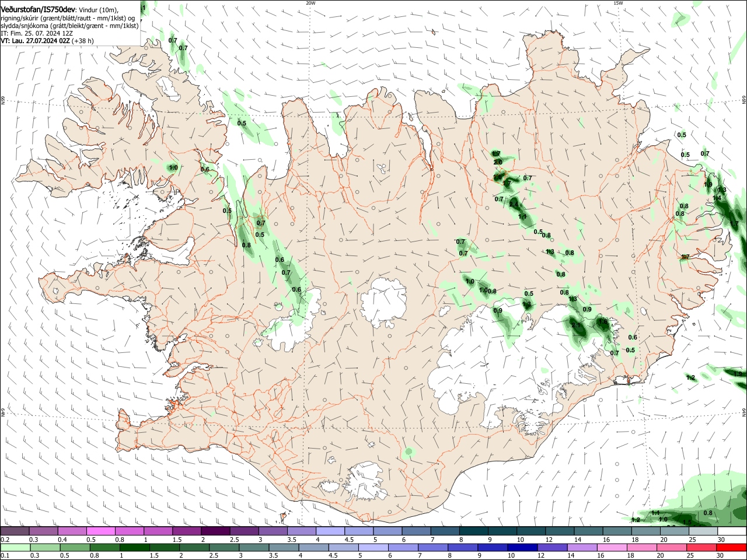Select the light pink swatch labeled 16 in the bottom legend row

(612, 547)
